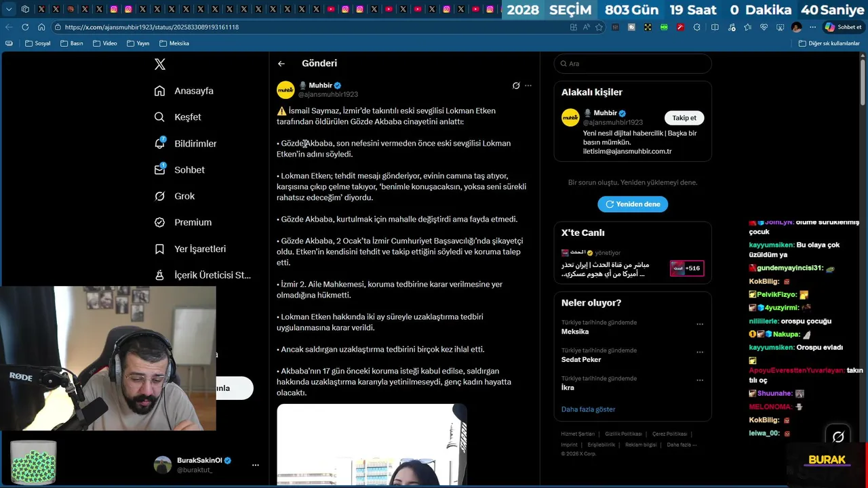Open Yer İşaretleri bookmarks
Screen dimensions: 868x488
tap(190, 249)
